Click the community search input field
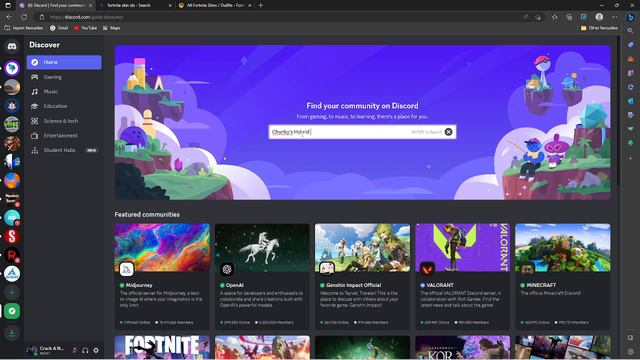 362,132
